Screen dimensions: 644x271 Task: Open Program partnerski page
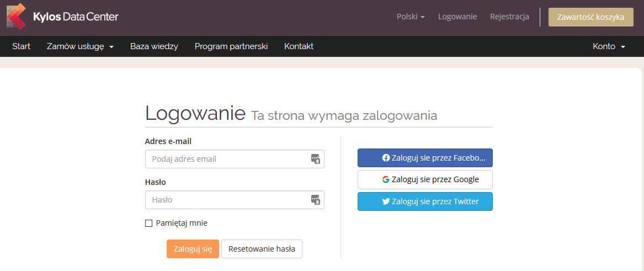pyautogui.click(x=231, y=46)
